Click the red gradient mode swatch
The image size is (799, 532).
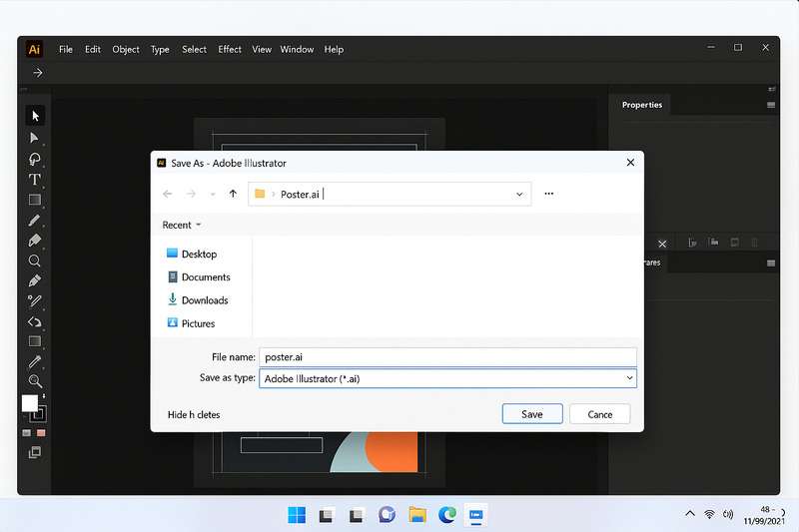tap(41, 433)
